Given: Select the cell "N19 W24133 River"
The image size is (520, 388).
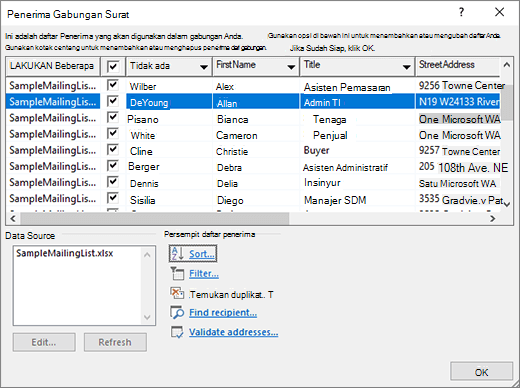Looking at the screenshot, I should [x=459, y=102].
